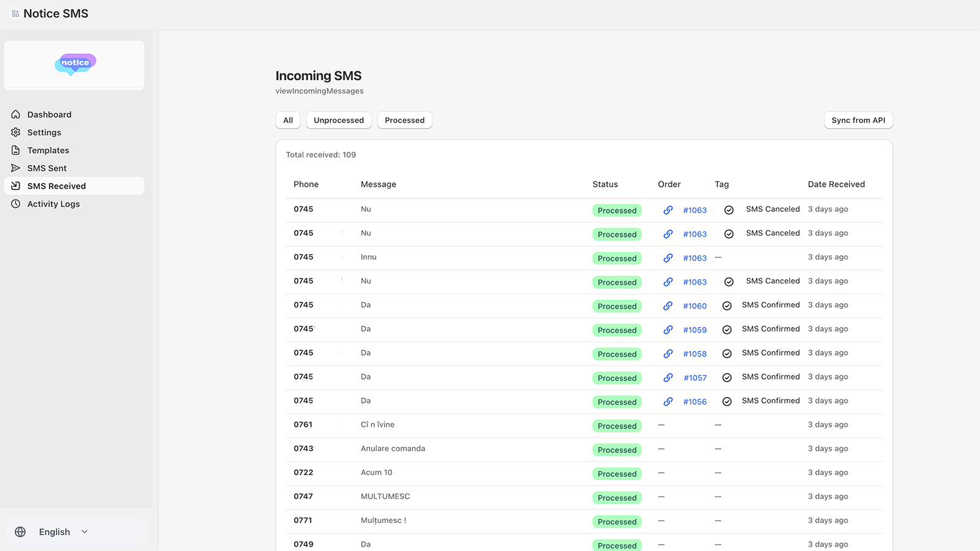Click the Tag column header
This screenshot has height=551, width=980.
coord(722,184)
